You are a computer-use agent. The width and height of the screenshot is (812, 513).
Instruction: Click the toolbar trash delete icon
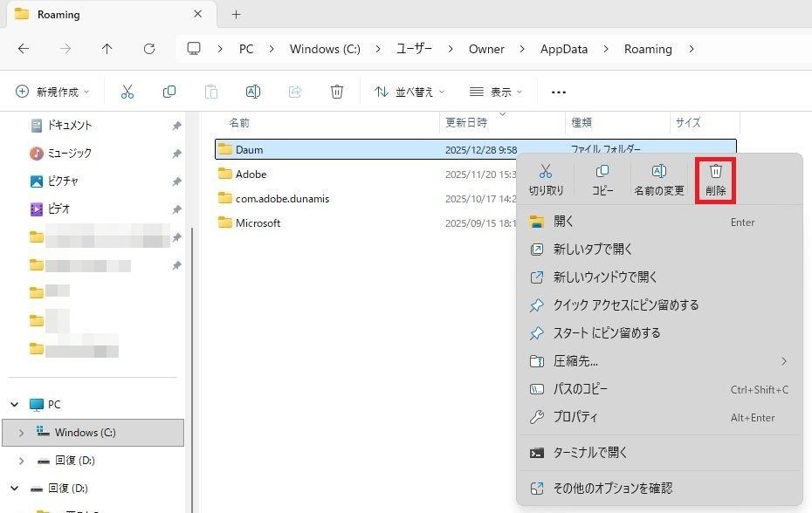(337, 92)
